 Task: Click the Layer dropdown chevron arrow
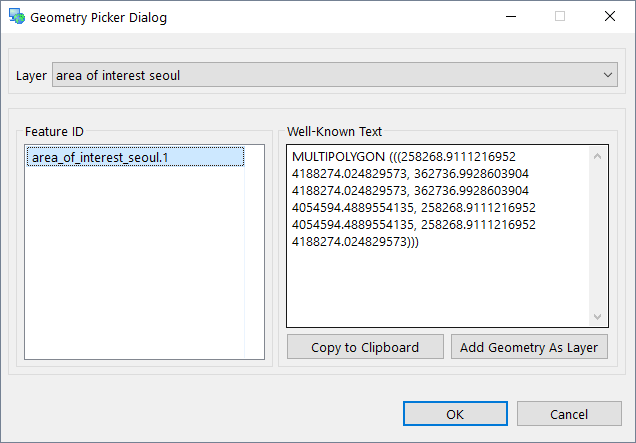pos(608,75)
